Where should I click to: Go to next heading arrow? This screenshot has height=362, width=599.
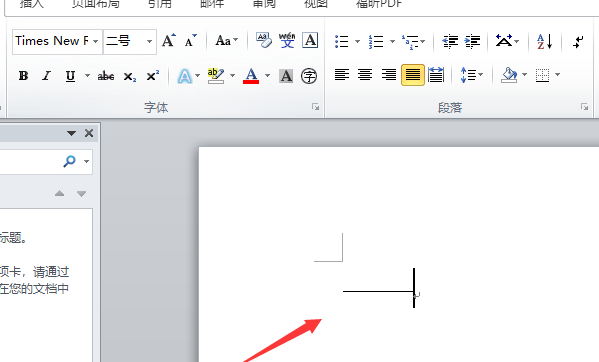[x=81, y=194]
